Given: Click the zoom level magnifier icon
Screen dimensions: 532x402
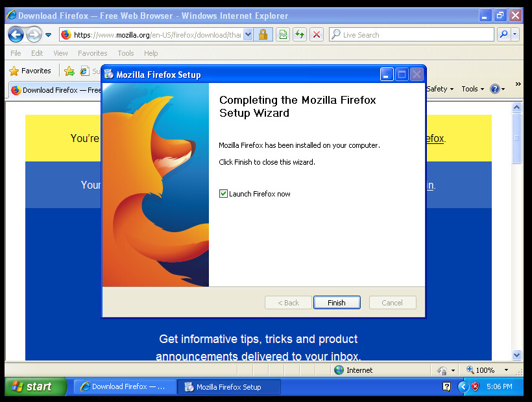Looking at the screenshot, I should tap(470, 370).
